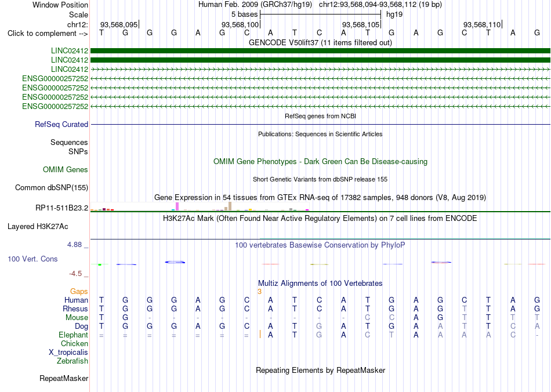Click the 'Mouse' alignment species label
This screenshot has width=551, height=392.
point(77,318)
